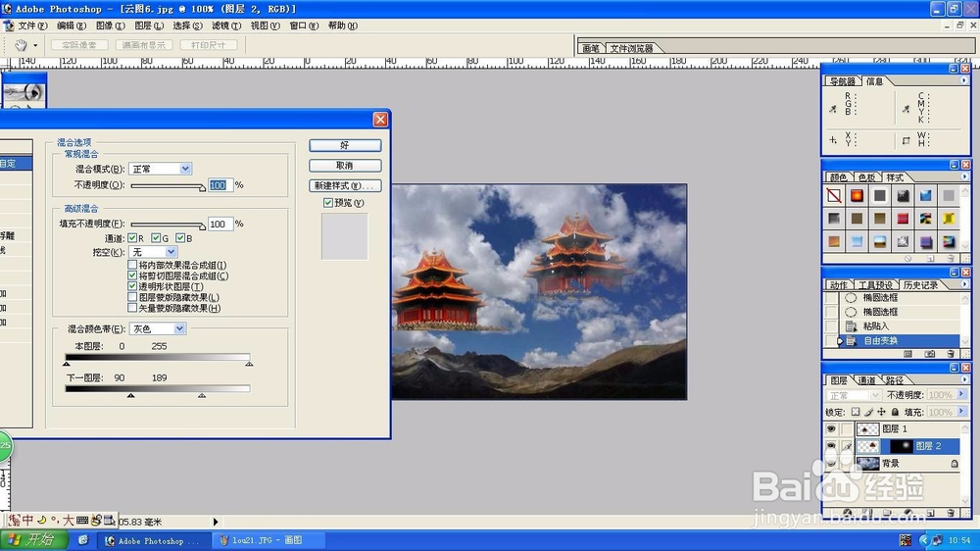
Task: Click the 新建样式 button
Action: (345, 185)
